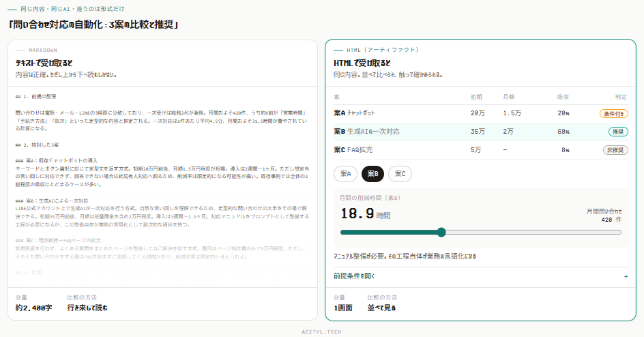Click the 35万 initial cost cell

coord(478,132)
